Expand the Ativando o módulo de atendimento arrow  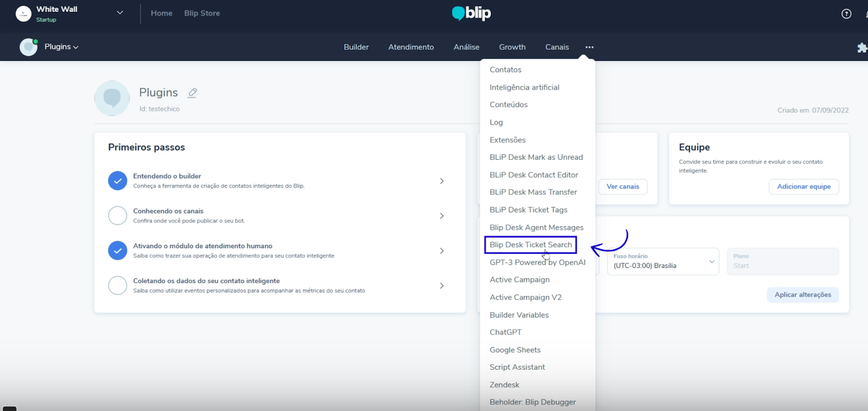tap(442, 251)
